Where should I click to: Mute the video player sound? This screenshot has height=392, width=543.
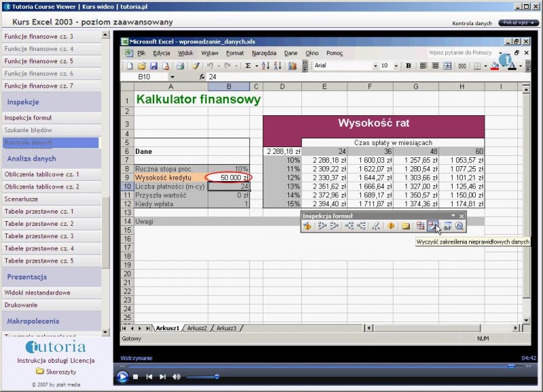[176, 376]
